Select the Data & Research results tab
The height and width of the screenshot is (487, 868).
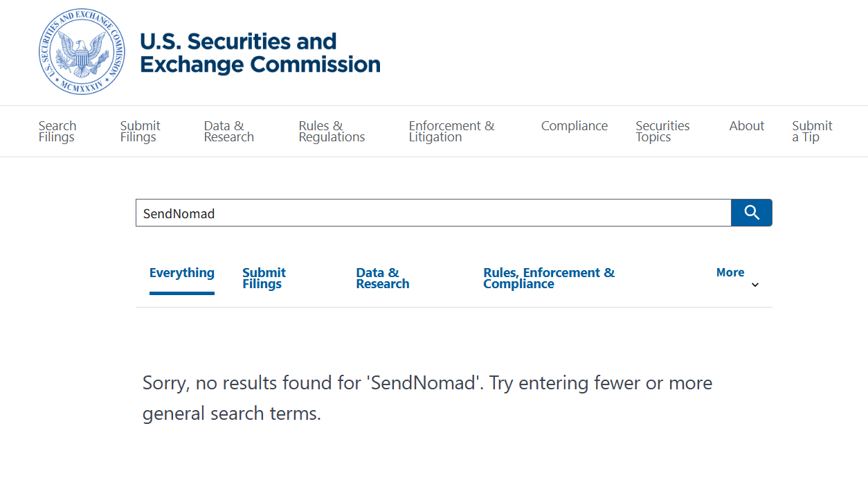pyautogui.click(x=382, y=278)
